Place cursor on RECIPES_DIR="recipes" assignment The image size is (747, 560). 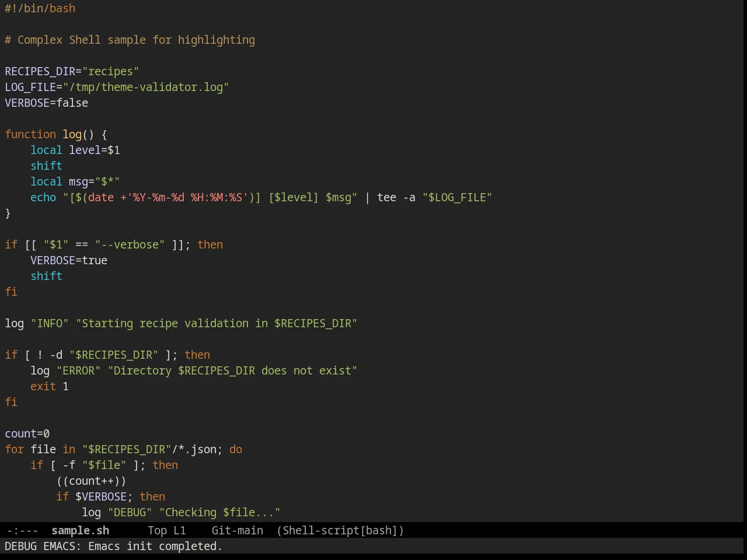tap(72, 71)
